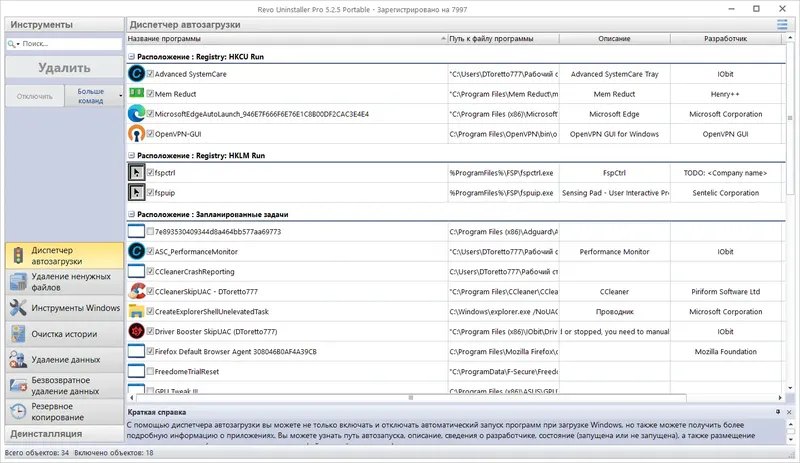Screen dimensions: 800x463
Task: Toggle the Advanced SystemCare autorun checkbox
Action: pyautogui.click(x=150, y=74)
